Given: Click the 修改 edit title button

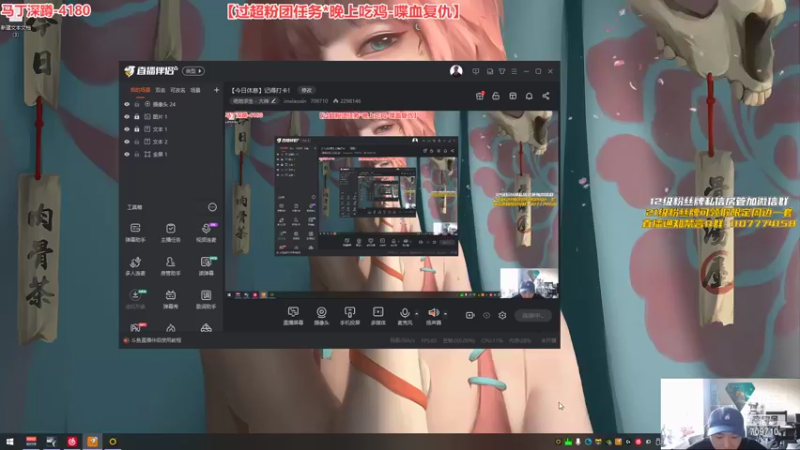Looking at the screenshot, I should point(306,90).
